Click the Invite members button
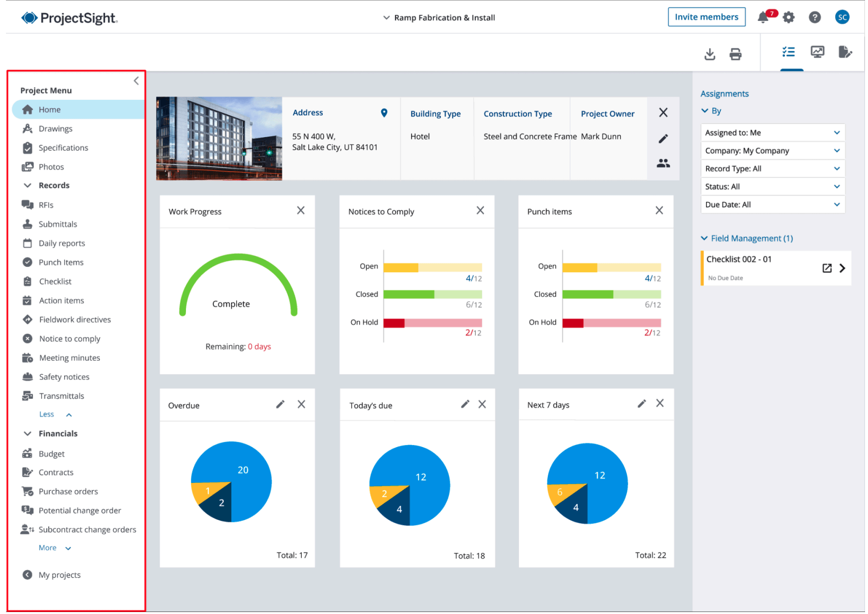 click(706, 17)
